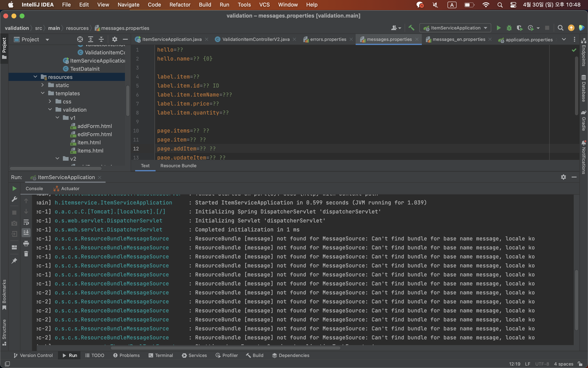Run ItemServiceApplication with the green play button
588x368 pixels.
pos(499,28)
